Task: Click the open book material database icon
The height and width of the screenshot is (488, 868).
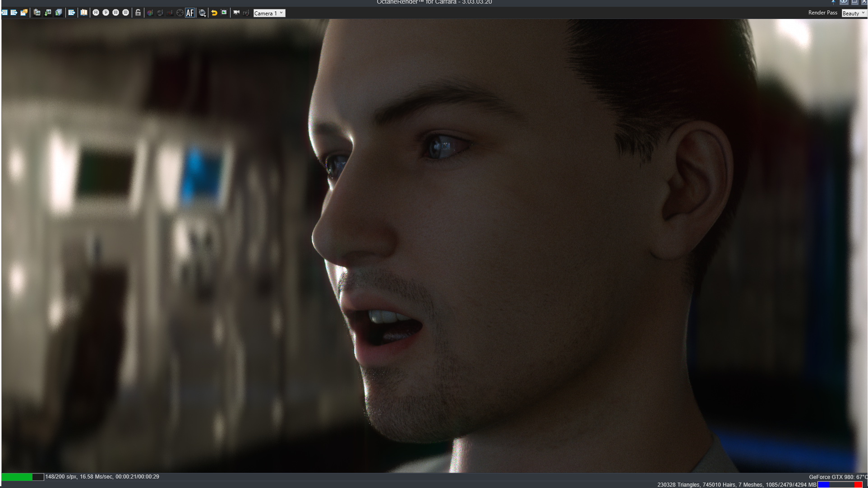Action: tap(84, 13)
